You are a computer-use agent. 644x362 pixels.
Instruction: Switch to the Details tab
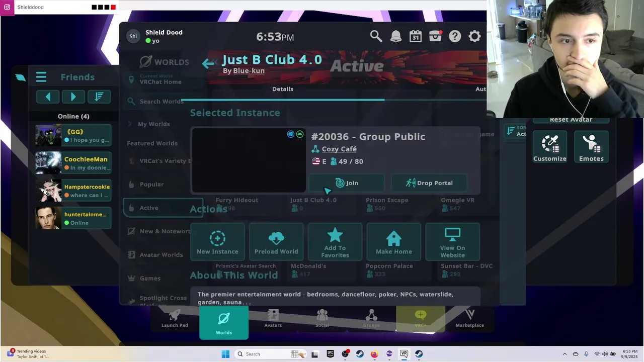tap(283, 89)
